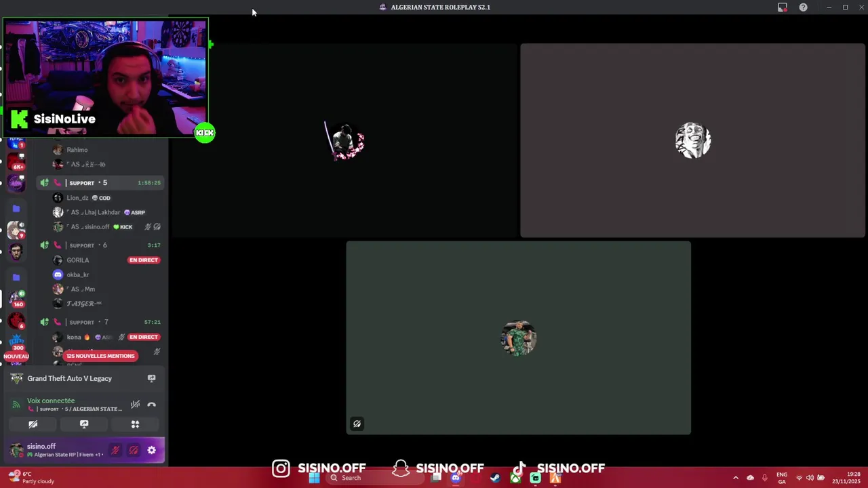Viewport: 868px width, 488px height.
Task: Click the title bar screen-share status icon
Action: [783, 7]
